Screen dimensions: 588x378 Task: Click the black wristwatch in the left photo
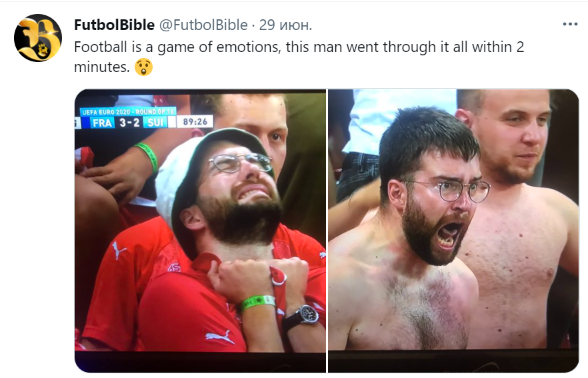tap(305, 316)
